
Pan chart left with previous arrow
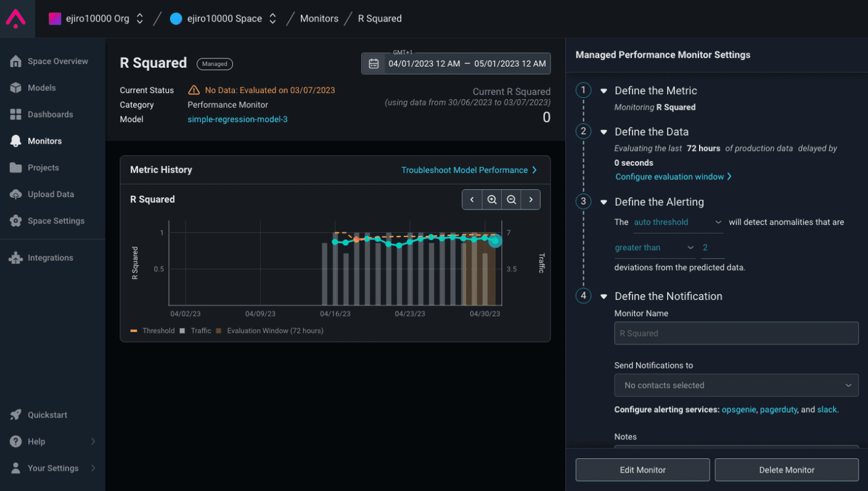pos(472,200)
